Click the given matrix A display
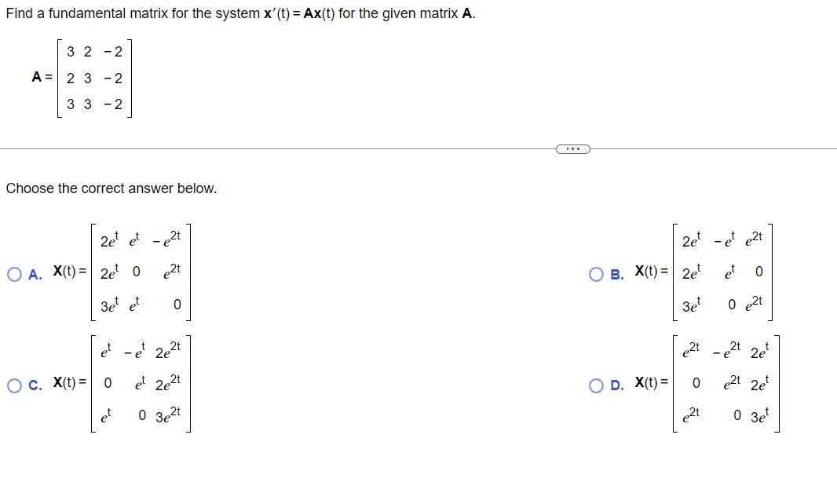Screen dimensions: 837x504 tap(94, 79)
